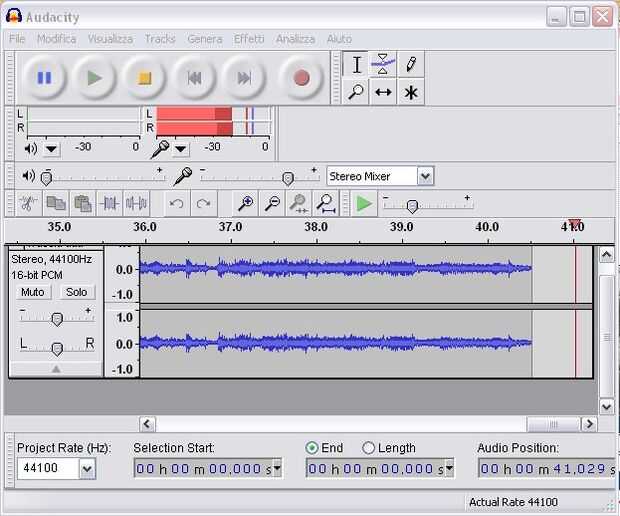Click the track L-R pan slider knob
Image resolution: width=620 pixels, height=516 pixels.
[x=57, y=349]
